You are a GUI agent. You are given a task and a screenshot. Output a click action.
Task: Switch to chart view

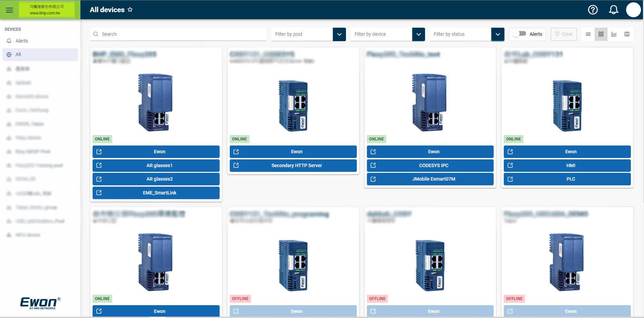coord(614,34)
